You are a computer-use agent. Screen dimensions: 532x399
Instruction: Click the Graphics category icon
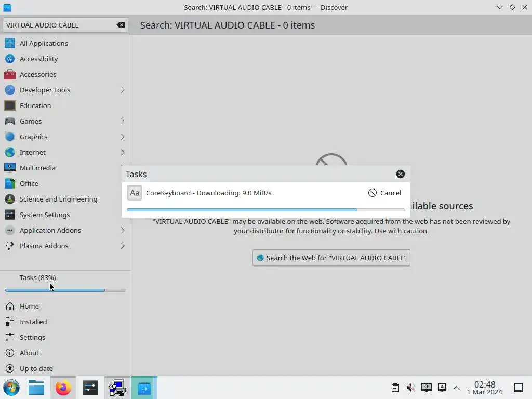click(10, 137)
